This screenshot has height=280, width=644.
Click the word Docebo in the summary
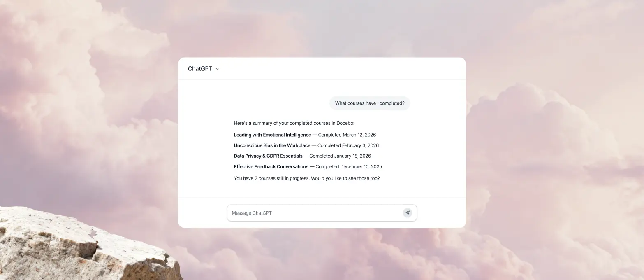coord(345,123)
